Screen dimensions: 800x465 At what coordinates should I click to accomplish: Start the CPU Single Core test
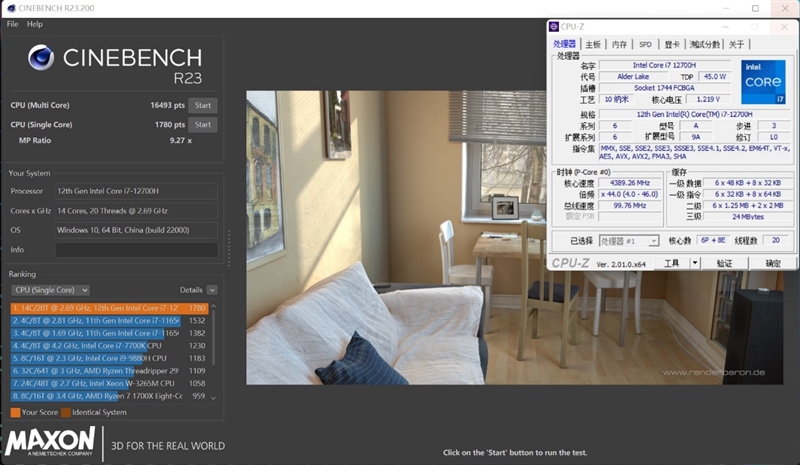point(203,125)
